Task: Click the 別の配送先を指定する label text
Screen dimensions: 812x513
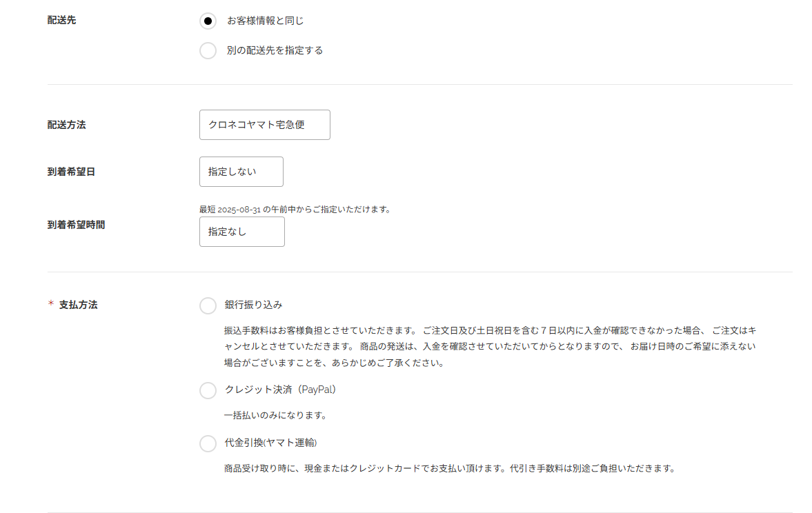Action: click(275, 50)
